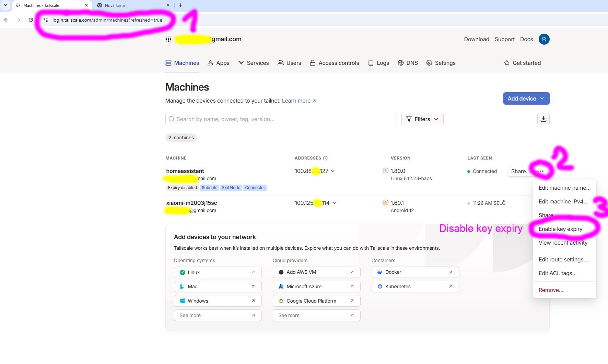This screenshot has height=364, width=608.
Task: Choose Edit route settings... menu item
Action: coord(564,259)
